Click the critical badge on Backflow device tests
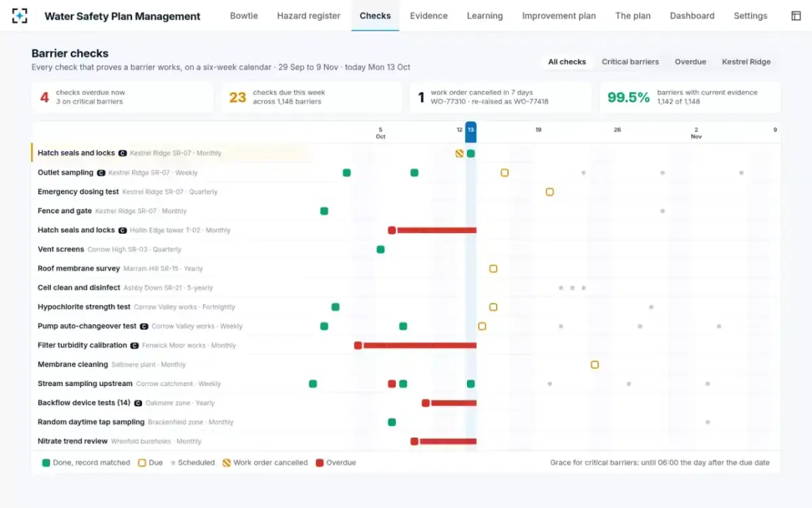Screen dimensions: 812x508 click(138, 403)
